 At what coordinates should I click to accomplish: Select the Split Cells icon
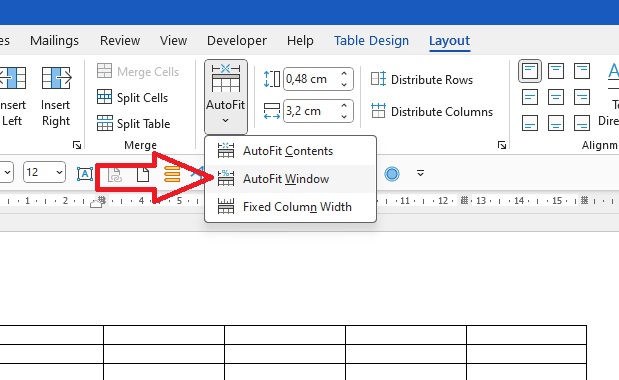click(105, 97)
